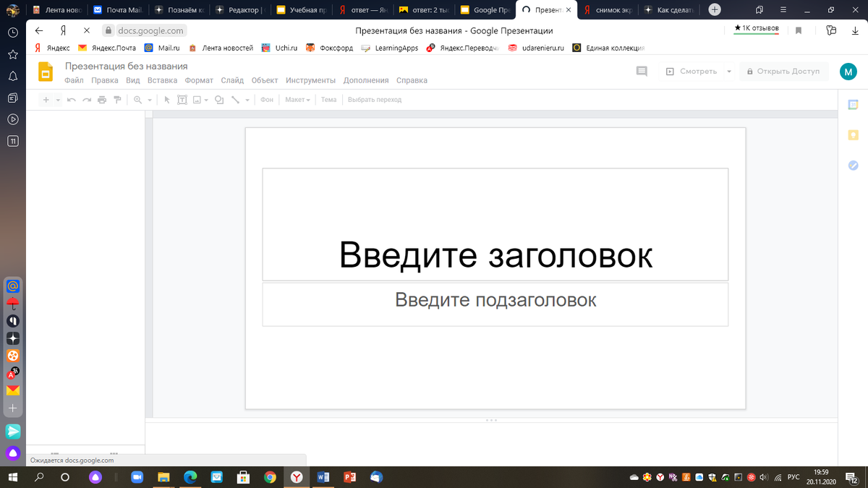Select the Paint format tool
The height and width of the screenshot is (488, 868).
[117, 100]
